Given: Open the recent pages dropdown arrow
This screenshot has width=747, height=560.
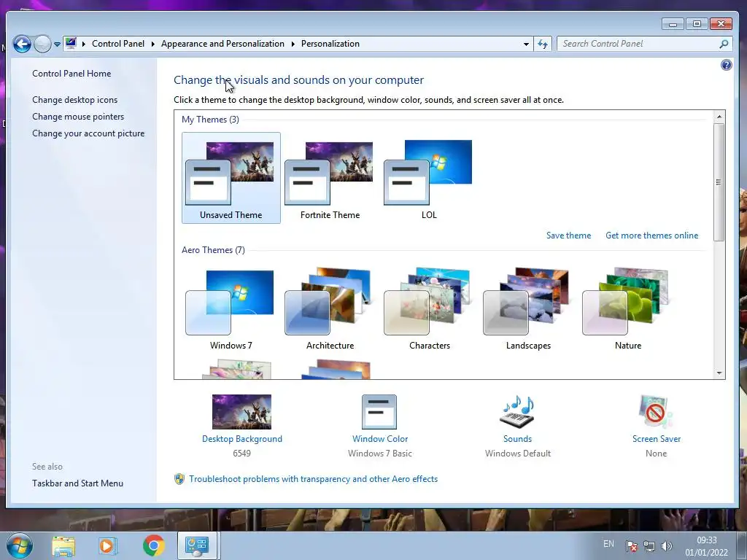Looking at the screenshot, I should click(57, 44).
